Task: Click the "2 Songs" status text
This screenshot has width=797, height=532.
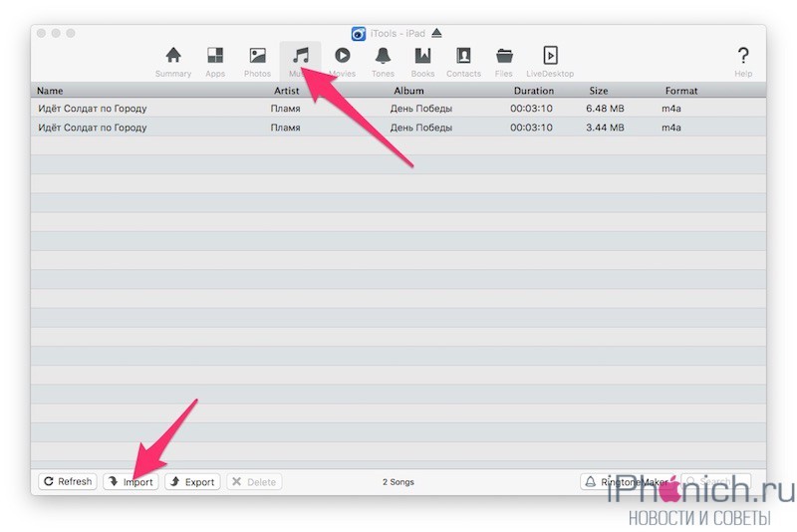Action: [x=398, y=482]
